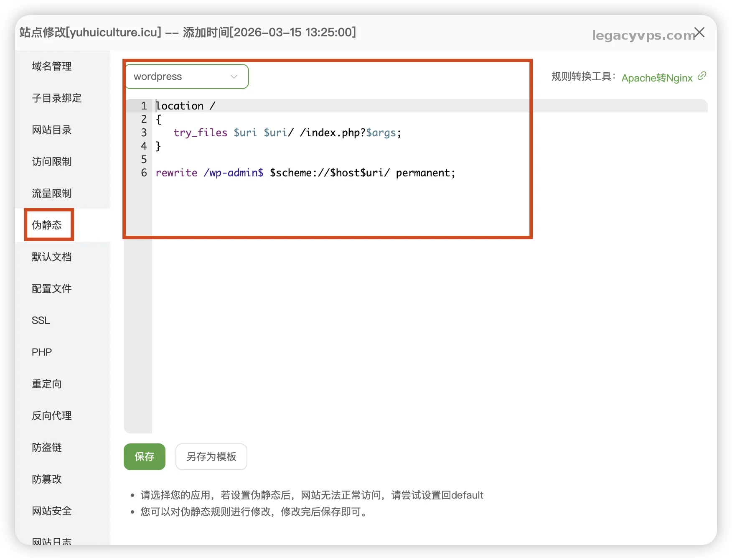Go to the 网站目录 tab
Viewport: 732px width, 560px height.
[x=52, y=130]
